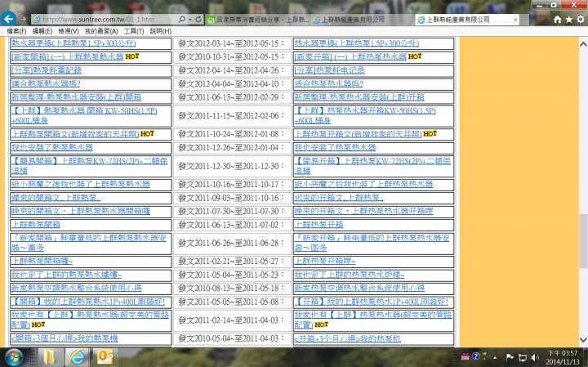Click the suntree.com.tw address field
This screenshot has width=588, height=367.
[103, 19]
